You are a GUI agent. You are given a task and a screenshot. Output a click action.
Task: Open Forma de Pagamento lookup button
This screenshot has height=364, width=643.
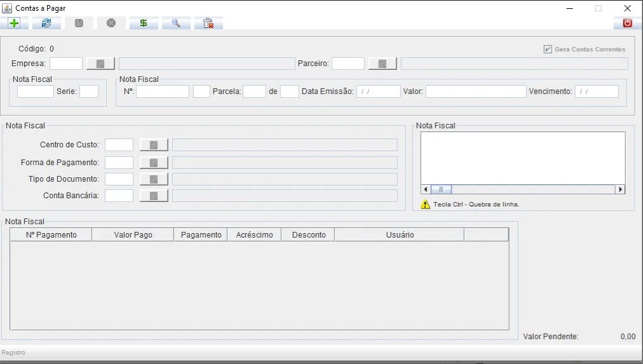[x=154, y=163]
